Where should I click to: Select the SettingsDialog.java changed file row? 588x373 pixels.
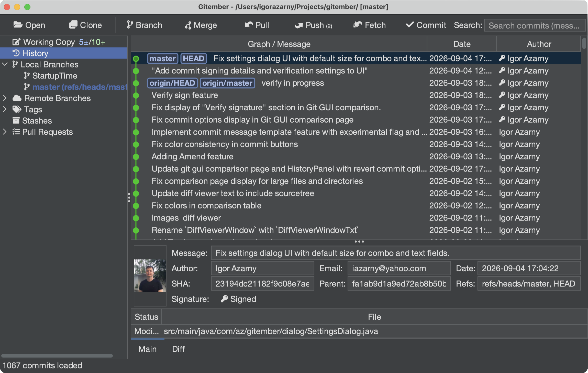coord(359,331)
